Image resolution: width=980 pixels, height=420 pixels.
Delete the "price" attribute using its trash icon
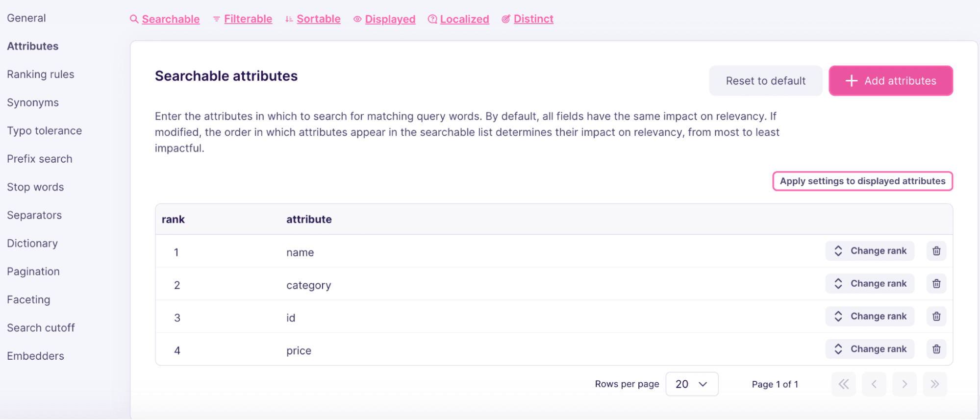(x=936, y=349)
